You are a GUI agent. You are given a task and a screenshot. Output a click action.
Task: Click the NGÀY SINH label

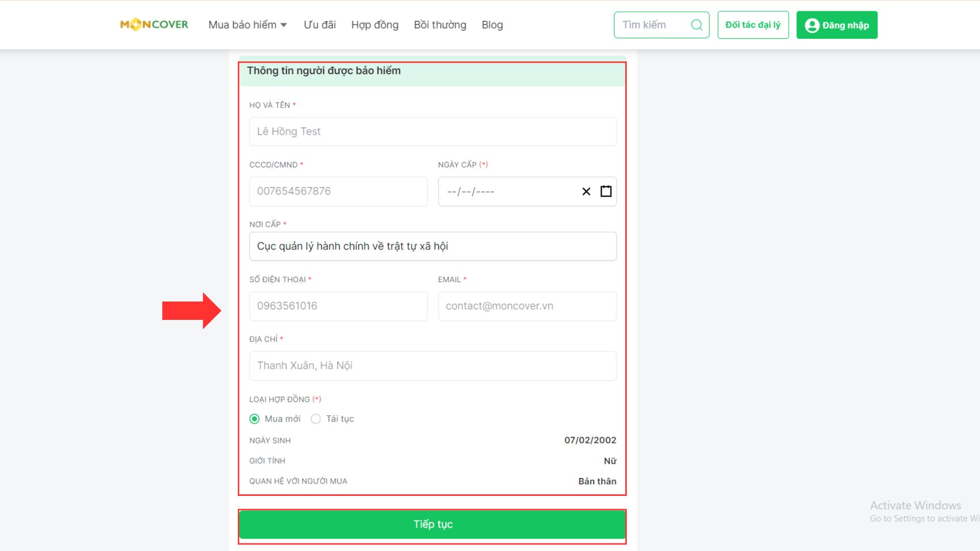tap(270, 440)
